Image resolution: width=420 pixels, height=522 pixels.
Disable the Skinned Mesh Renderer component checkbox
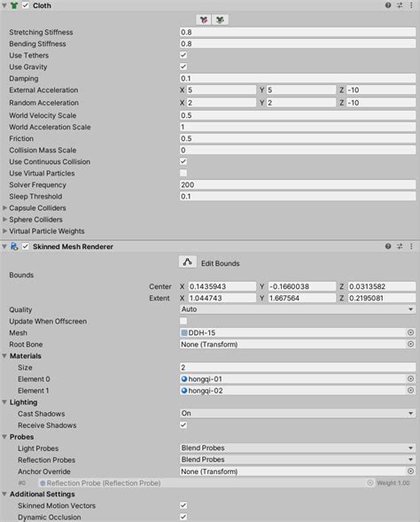point(26,246)
